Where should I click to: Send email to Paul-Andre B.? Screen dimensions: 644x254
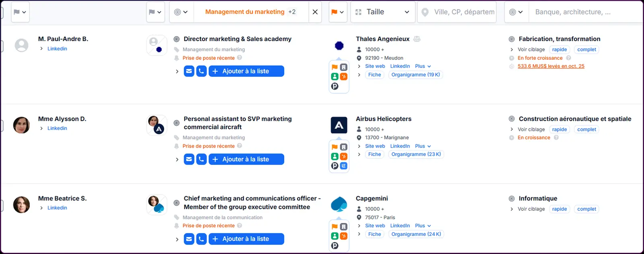click(x=189, y=71)
